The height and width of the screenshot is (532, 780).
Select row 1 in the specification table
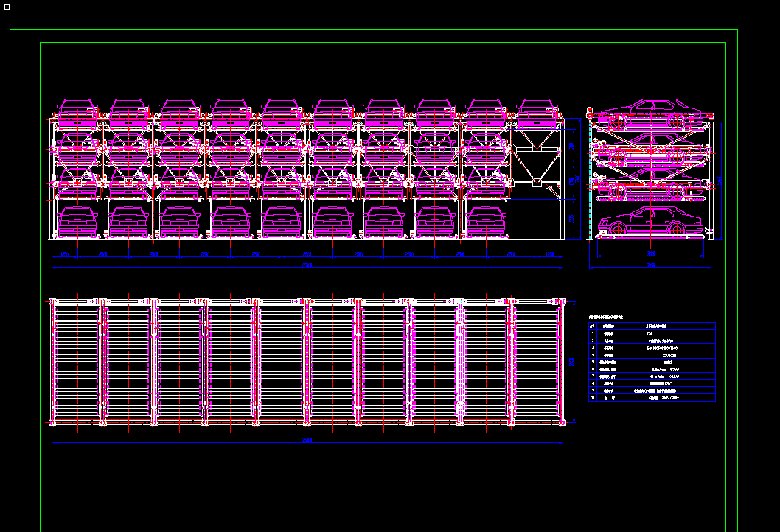point(652,334)
